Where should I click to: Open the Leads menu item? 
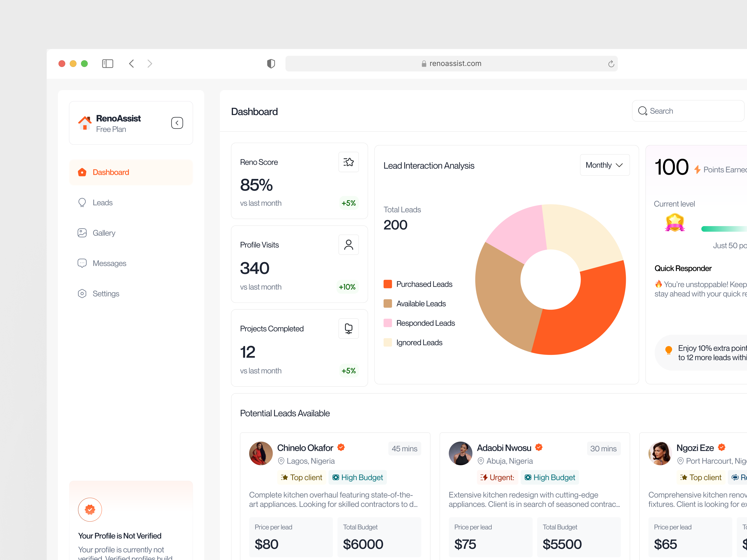point(102,203)
